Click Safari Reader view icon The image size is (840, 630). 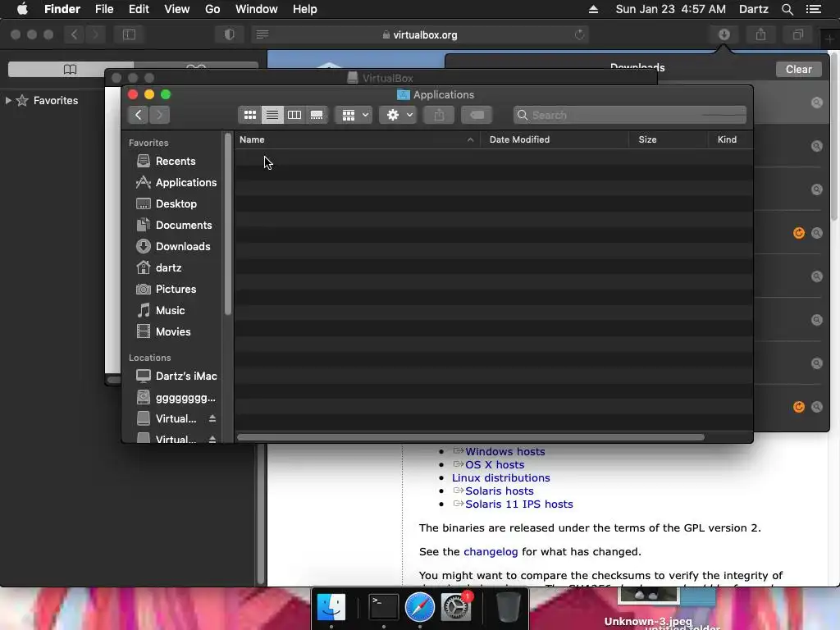262,34
